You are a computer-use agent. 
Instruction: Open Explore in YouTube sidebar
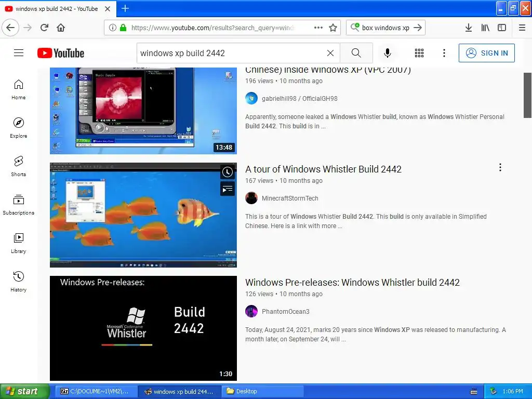(19, 128)
